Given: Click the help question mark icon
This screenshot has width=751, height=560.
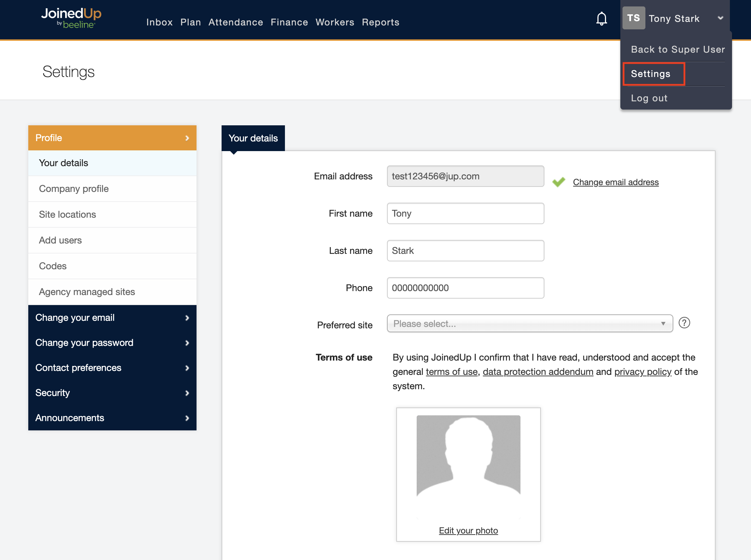Looking at the screenshot, I should [x=684, y=323].
